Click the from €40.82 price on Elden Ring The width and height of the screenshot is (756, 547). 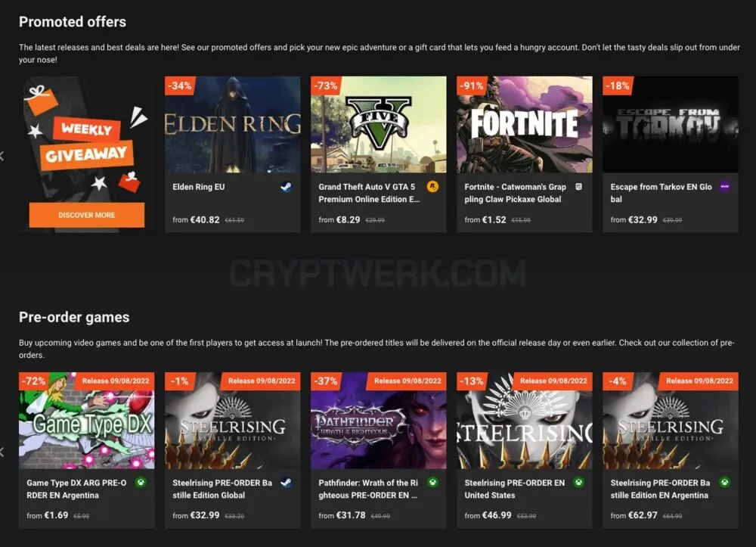(196, 219)
